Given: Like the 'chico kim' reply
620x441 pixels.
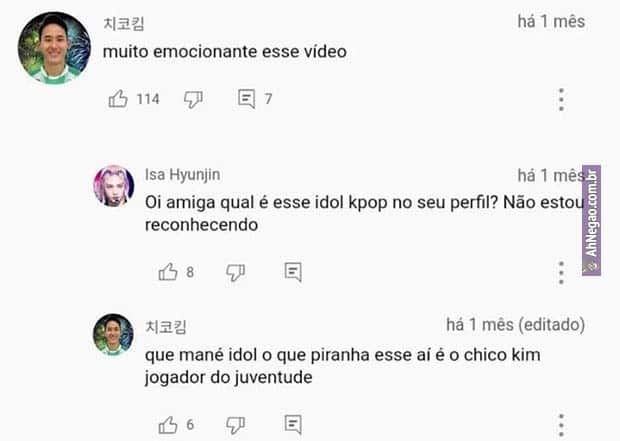Looking at the screenshot, I should click(x=168, y=425).
